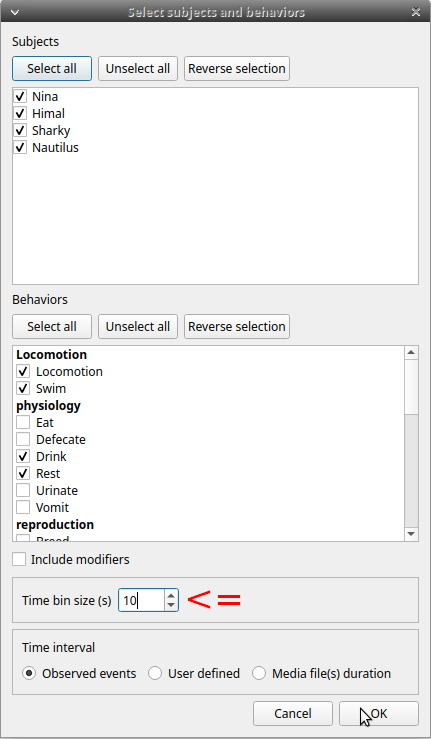Screen dimensions: 431x739
Task: Click Unselect all under Subjects
Action: (x=138, y=69)
